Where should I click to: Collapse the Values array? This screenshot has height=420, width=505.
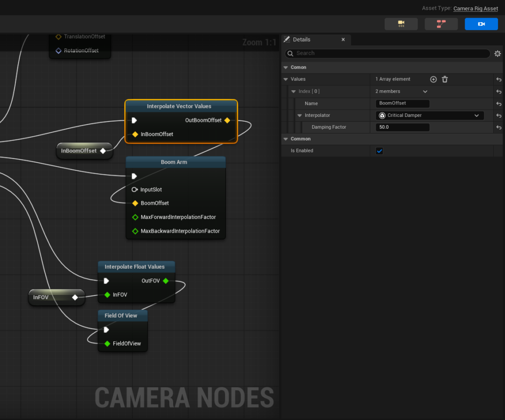point(286,79)
